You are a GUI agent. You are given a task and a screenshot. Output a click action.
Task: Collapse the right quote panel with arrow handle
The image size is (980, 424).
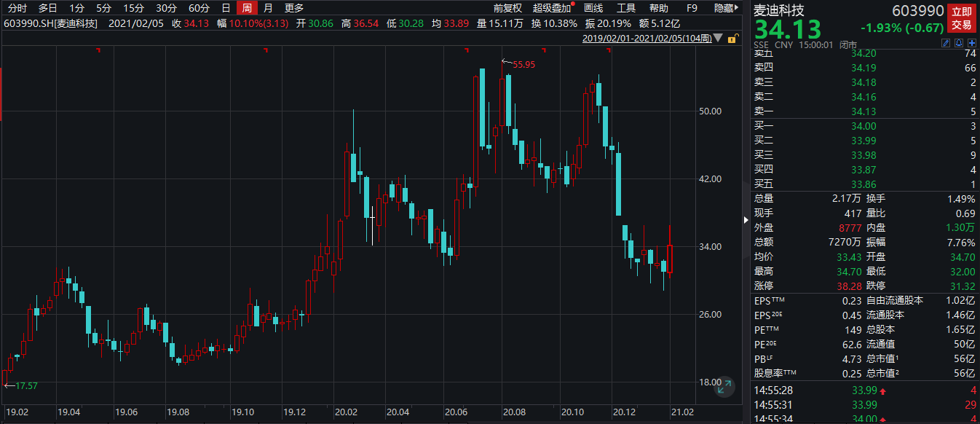click(x=745, y=219)
